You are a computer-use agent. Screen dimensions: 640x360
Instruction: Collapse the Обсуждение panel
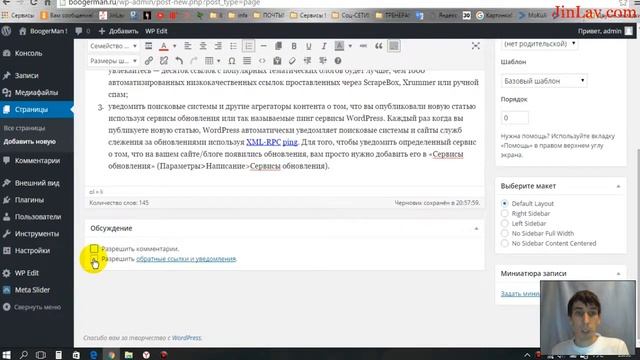click(476, 229)
